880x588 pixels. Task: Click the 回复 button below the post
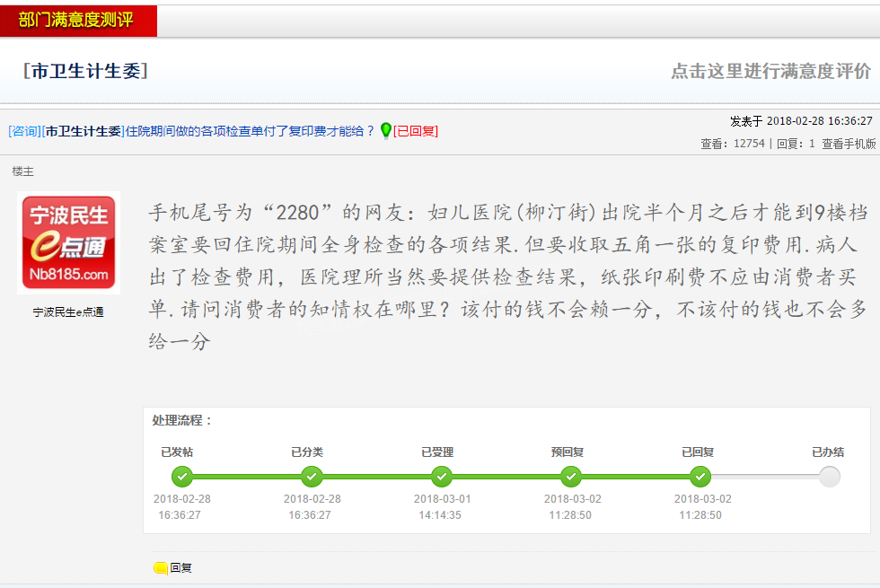coord(180,567)
